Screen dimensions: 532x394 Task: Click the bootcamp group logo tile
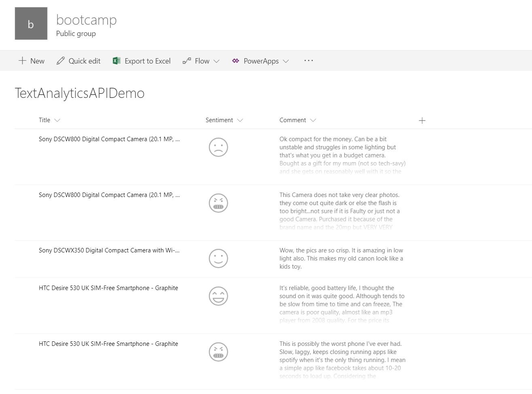click(31, 23)
